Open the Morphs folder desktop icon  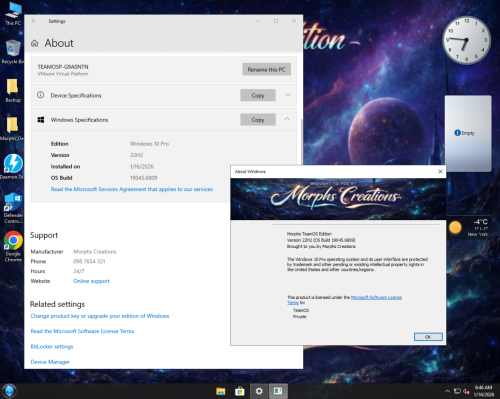pos(13,129)
